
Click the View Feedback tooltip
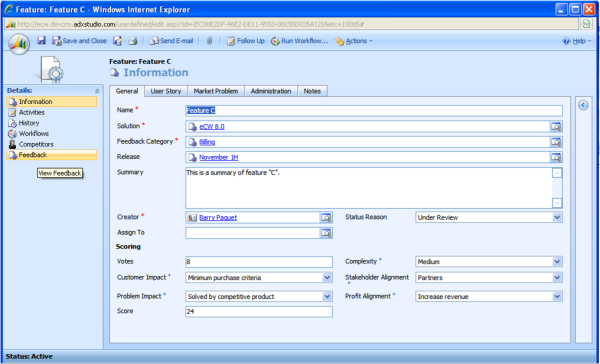click(x=60, y=173)
